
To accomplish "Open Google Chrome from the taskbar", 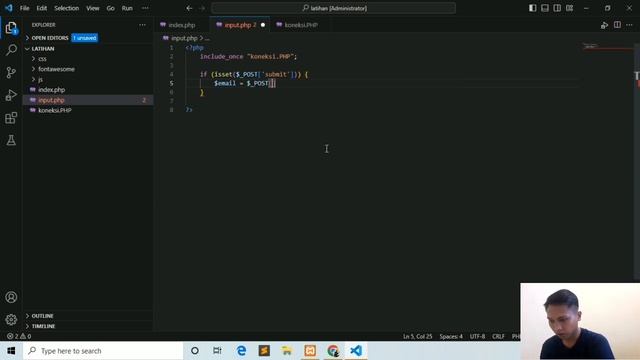I will pos(333,351).
